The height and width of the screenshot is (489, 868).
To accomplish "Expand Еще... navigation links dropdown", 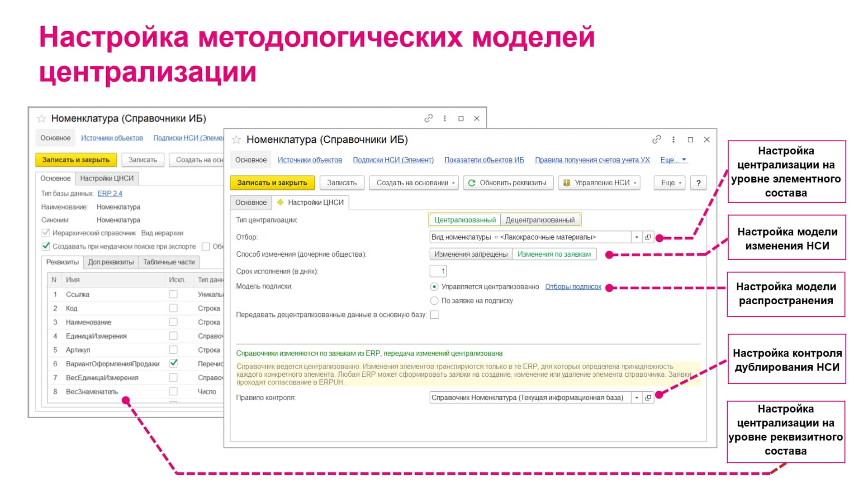I will 673,160.
